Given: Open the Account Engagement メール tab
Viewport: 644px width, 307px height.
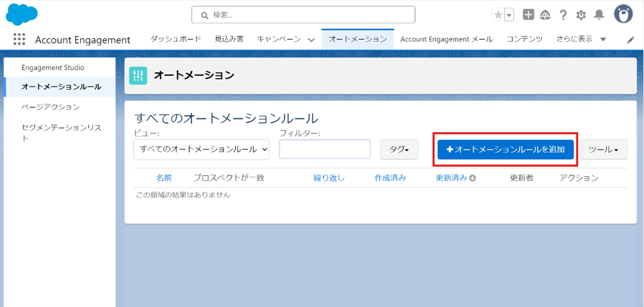Looking at the screenshot, I should coord(447,39).
